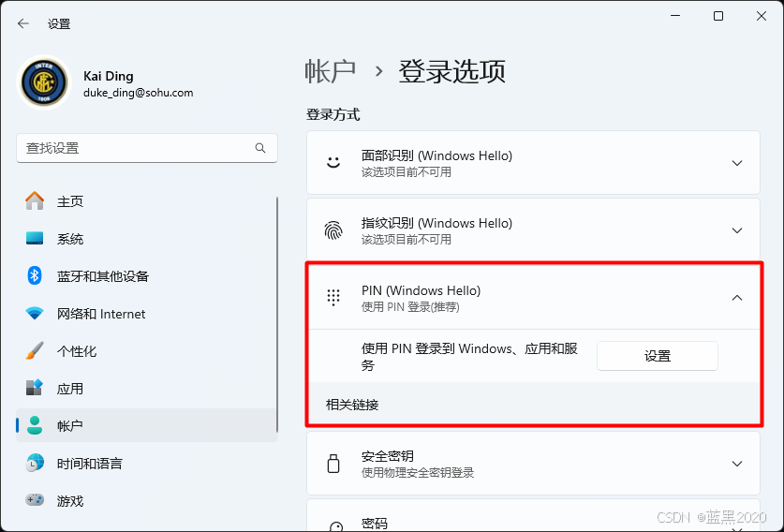Click the Wi-Fi network icon

pos(35,314)
